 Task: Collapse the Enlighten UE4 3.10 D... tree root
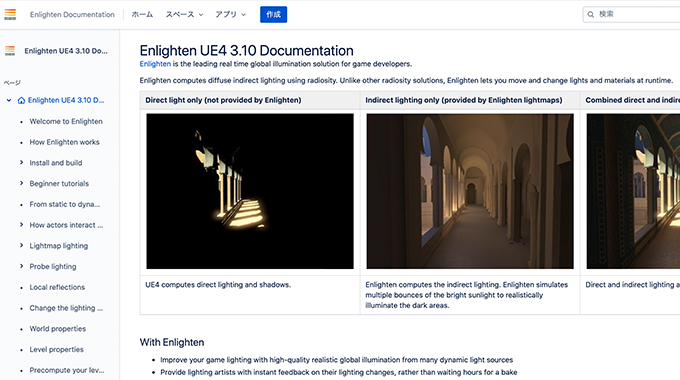pos(9,100)
